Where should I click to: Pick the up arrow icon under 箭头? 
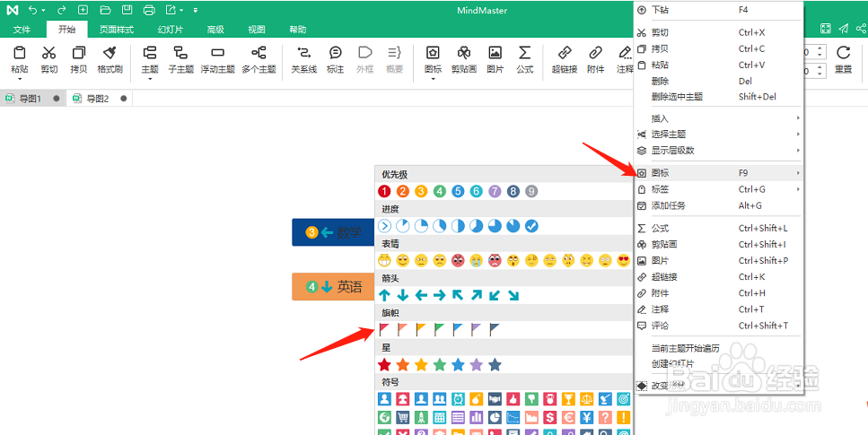(x=384, y=295)
